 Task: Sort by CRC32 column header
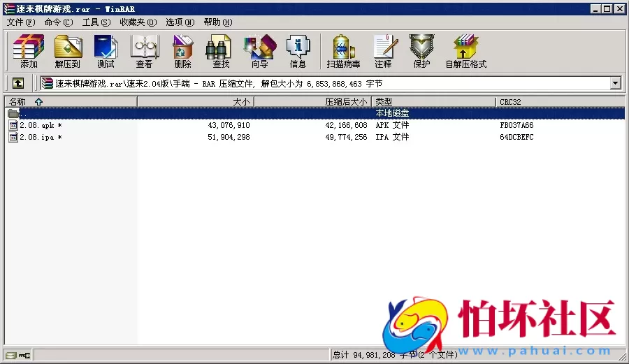tap(560, 102)
